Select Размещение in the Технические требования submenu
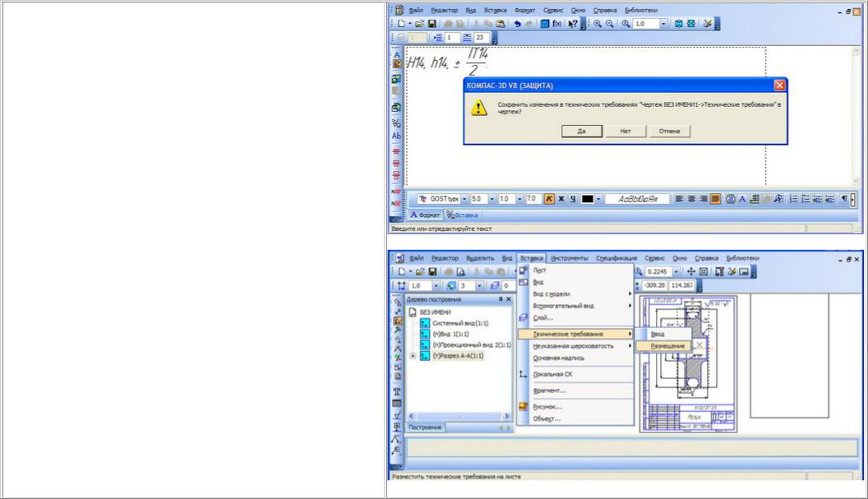Screen dimensions: 868x499 [667, 346]
